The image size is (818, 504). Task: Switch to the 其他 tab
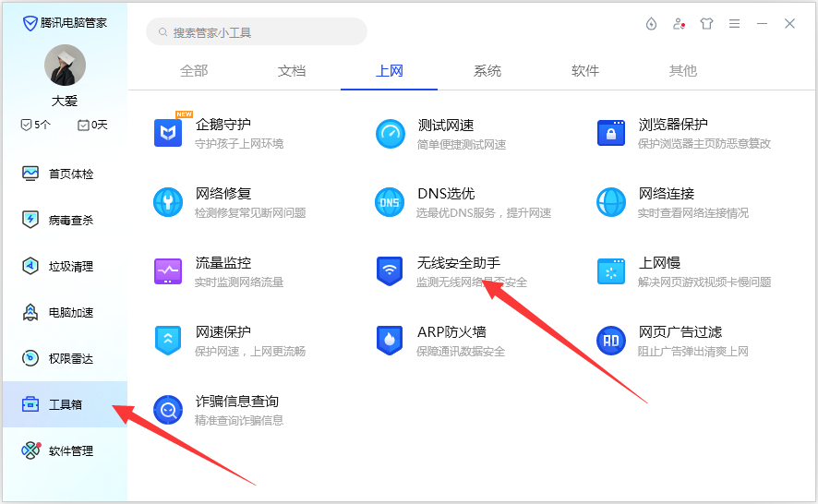click(683, 71)
